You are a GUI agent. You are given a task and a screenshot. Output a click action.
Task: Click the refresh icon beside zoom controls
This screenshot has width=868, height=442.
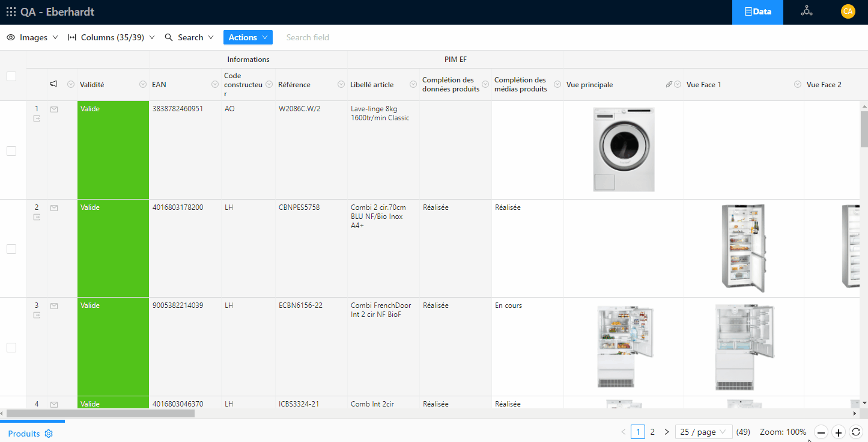click(856, 432)
